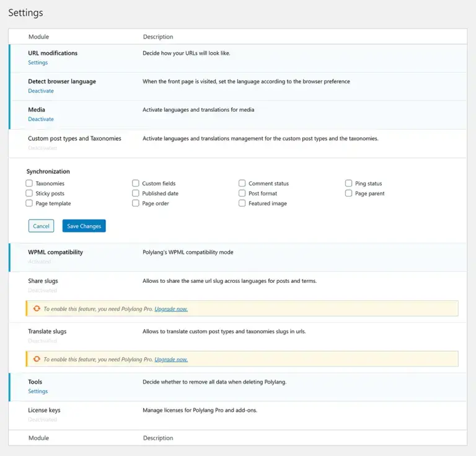Viewport: 476px width, 456px height.
Task: Click the refresh icon in Share slugs notice
Action: point(37,309)
